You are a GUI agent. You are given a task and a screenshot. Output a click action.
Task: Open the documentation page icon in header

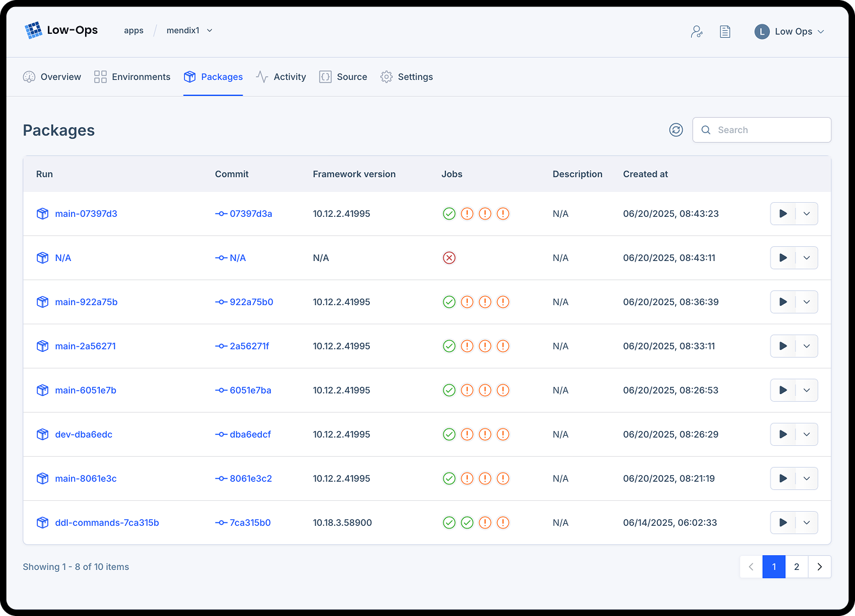[x=724, y=31]
